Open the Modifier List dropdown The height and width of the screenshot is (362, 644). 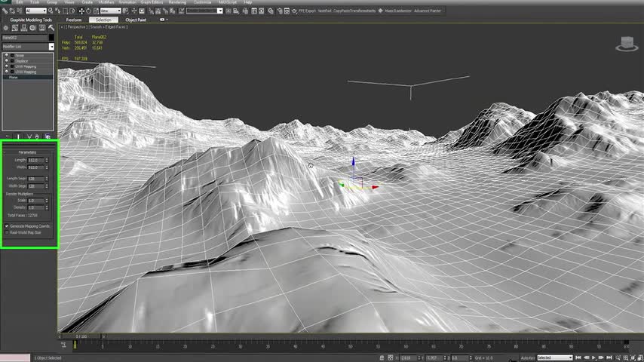tap(27, 46)
